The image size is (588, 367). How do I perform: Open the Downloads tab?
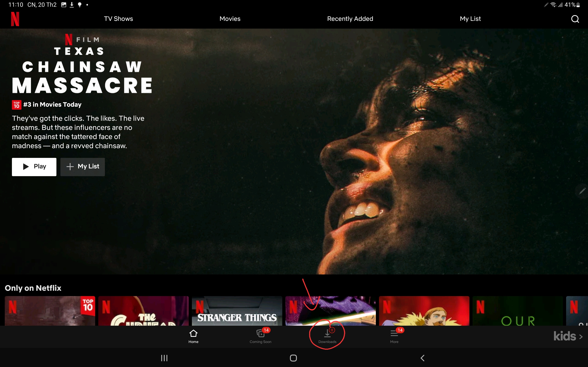coord(327,337)
